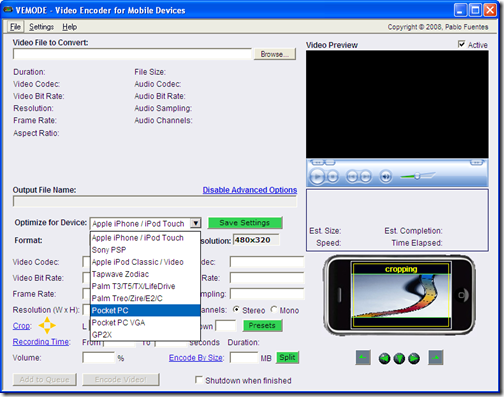Click the green Presets button
This screenshot has height=397, width=504.
point(262,325)
